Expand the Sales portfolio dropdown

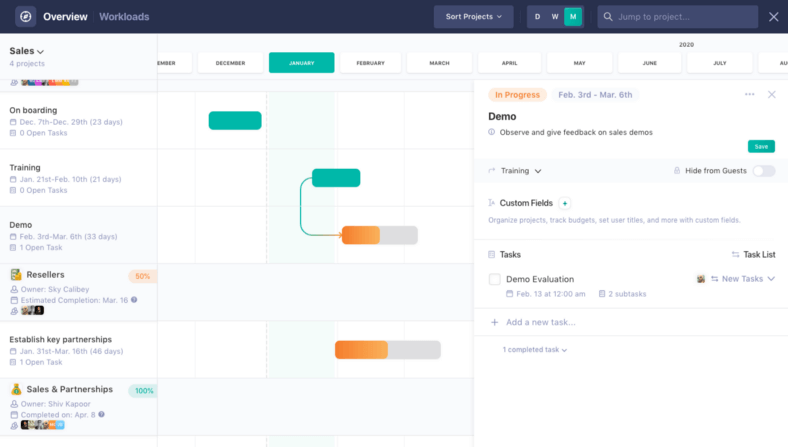(27, 51)
